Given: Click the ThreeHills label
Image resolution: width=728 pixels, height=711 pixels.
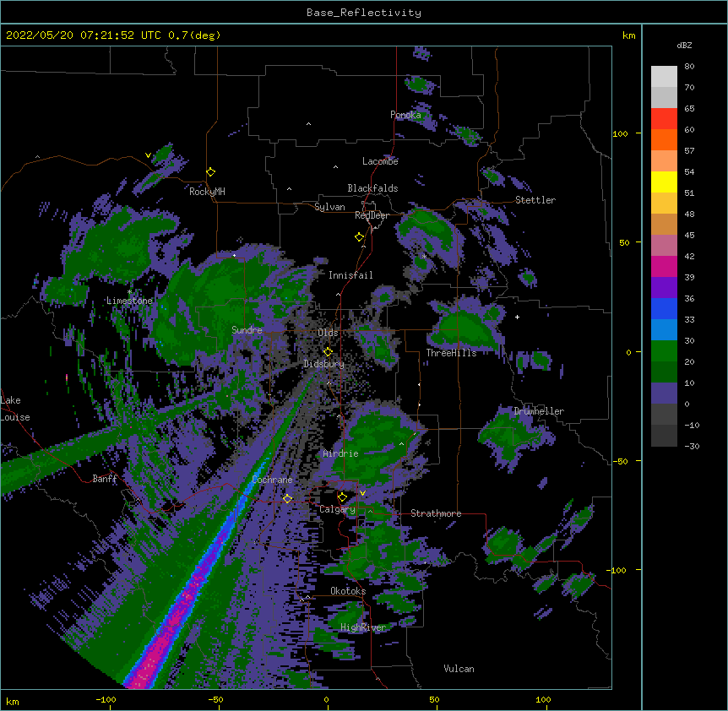Looking at the screenshot, I should click(451, 353).
